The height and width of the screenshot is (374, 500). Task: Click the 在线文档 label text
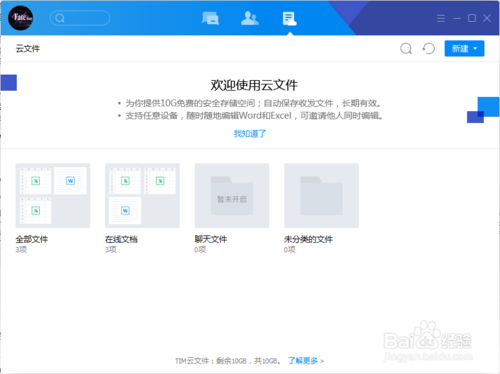pos(121,239)
